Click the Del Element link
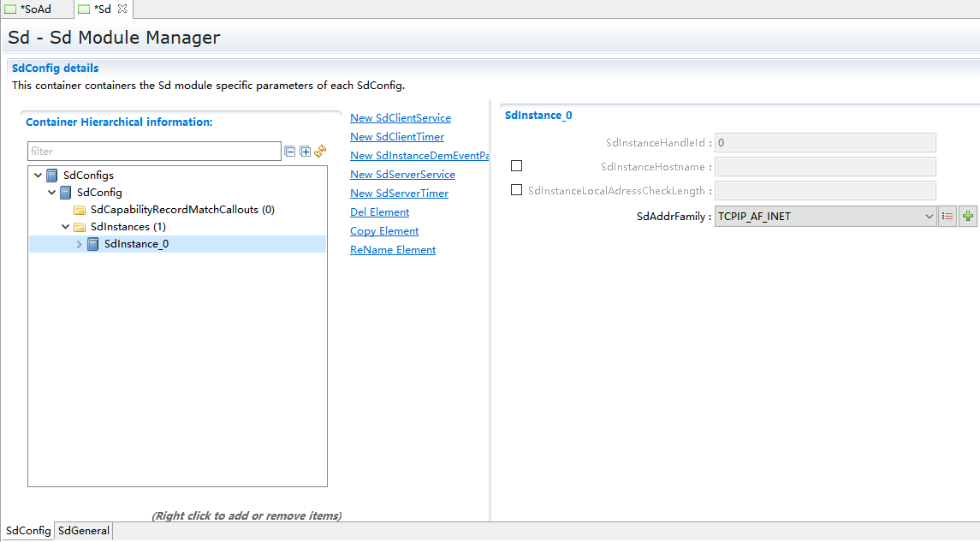This screenshot has width=980, height=542. [x=379, y=212]
